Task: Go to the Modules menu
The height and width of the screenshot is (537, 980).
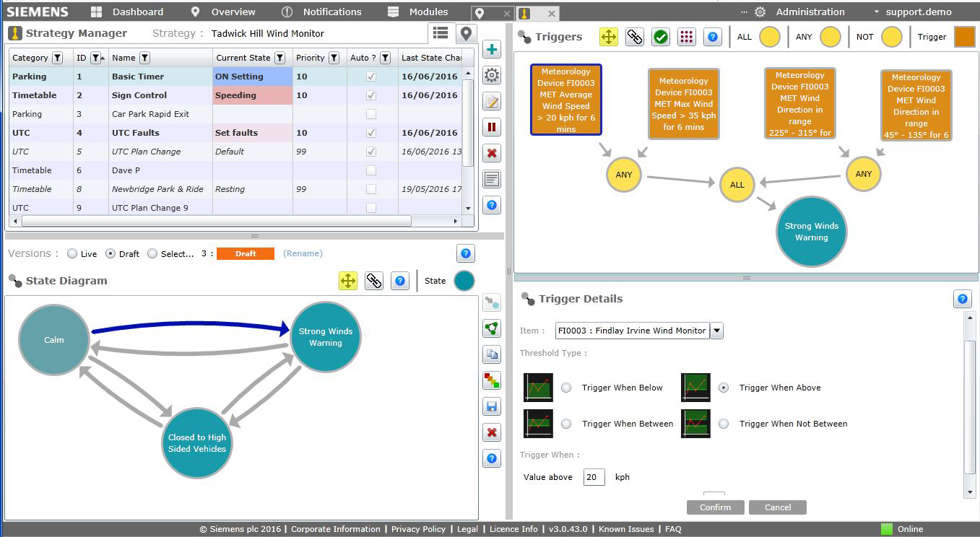Action: (418, 12)
